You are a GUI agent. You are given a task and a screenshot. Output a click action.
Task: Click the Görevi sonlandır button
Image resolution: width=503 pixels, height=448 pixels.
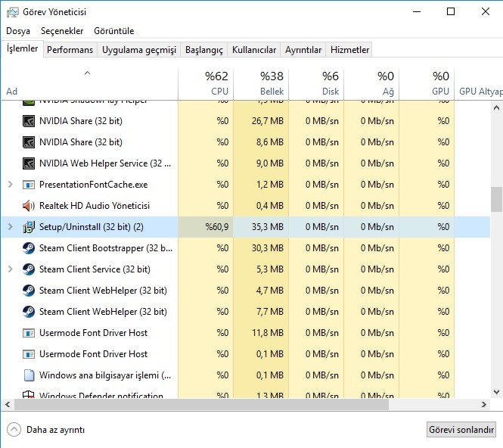click(x=461, y=430)
